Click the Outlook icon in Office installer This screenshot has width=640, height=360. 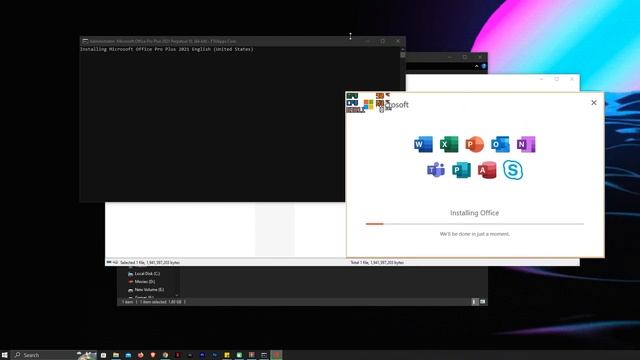500,144
